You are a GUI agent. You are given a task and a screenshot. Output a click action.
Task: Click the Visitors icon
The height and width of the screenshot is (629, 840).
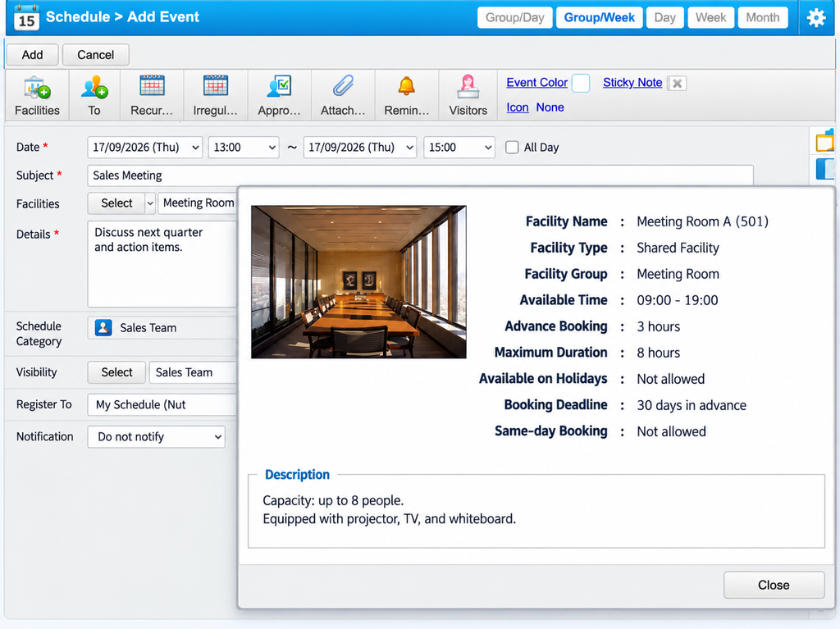click(468, 95)
